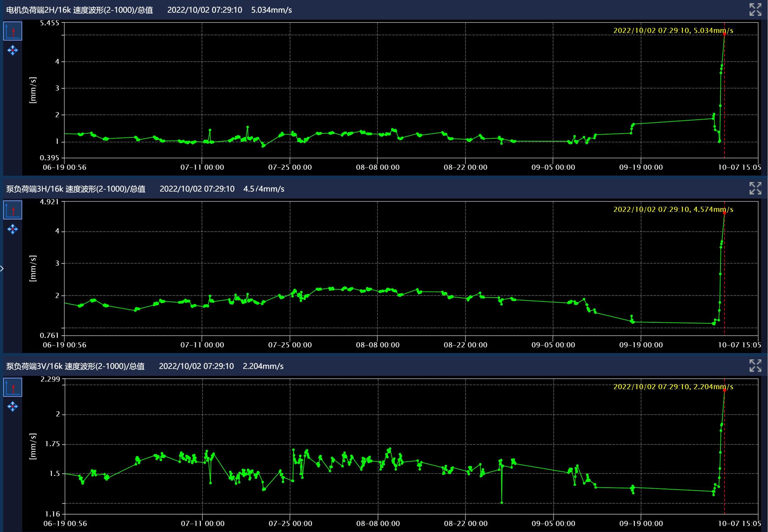Image resolution: width=768 pixels, height=532 pixels.
Task: Click the 电机负荷端2H chart title
Action: point(80,10)
